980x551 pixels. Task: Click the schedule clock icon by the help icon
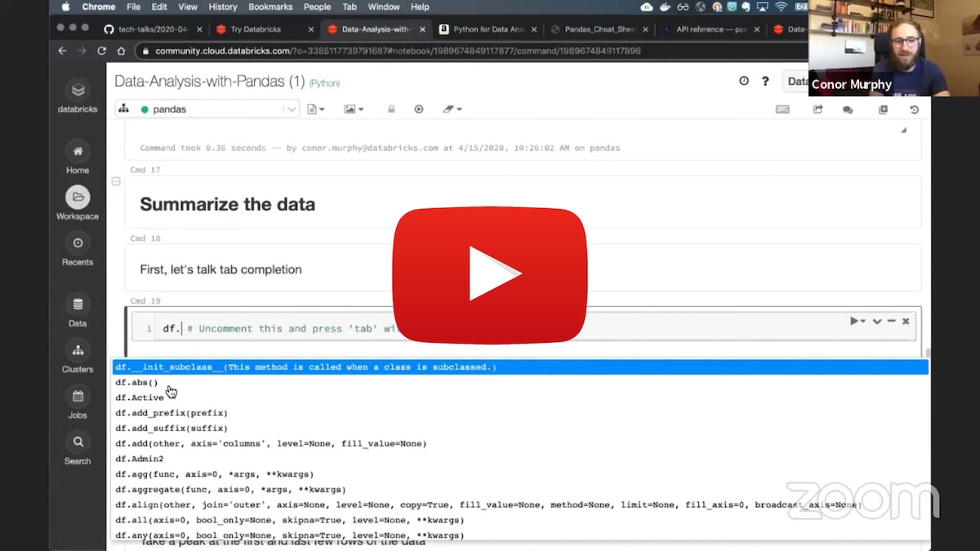tap(743, 81)
